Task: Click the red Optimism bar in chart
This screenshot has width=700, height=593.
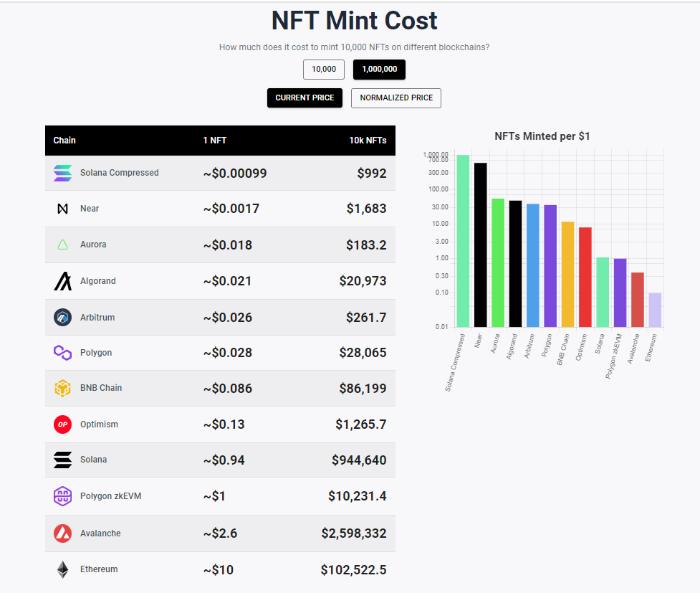Action: [x=585, y=277]
